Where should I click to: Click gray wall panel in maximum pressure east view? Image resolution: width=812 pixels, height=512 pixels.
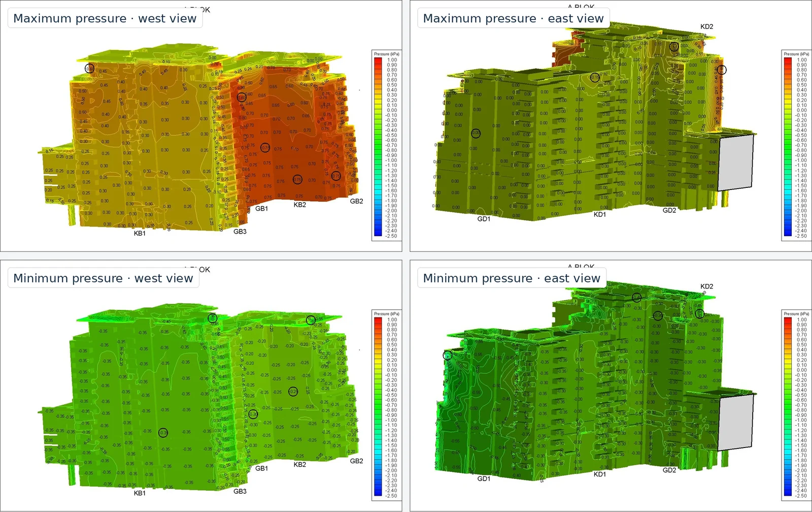tap(735, 163)
